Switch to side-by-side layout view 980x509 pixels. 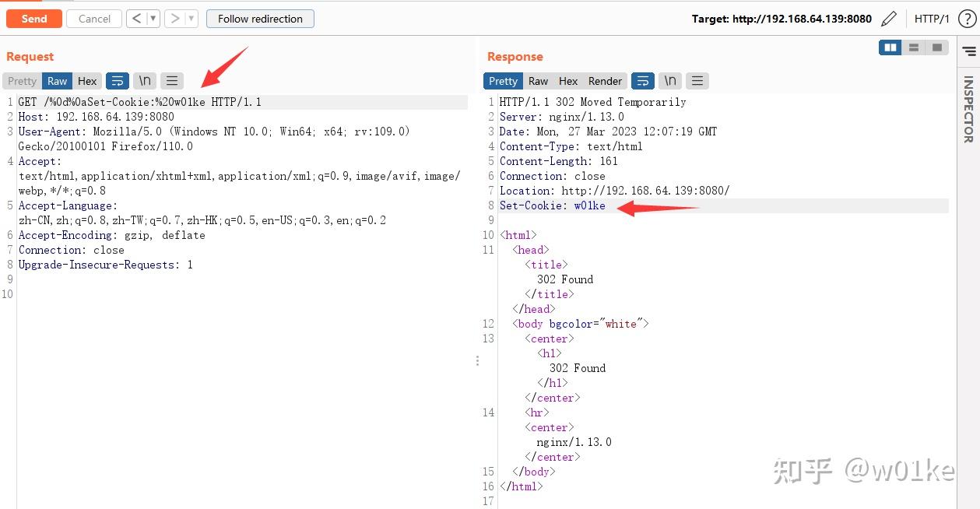(890, 48)
